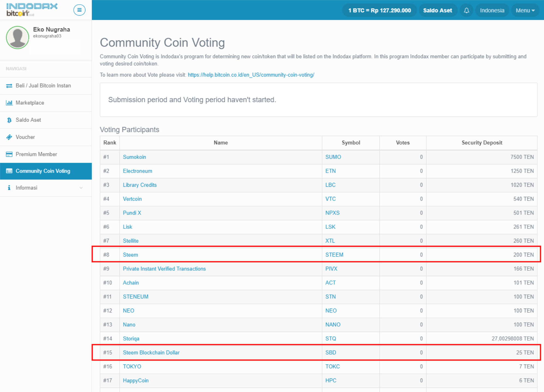544x392 pixels.
Task: Expand the Informasi submenu chevron
Action: click(x=81, y=188)
